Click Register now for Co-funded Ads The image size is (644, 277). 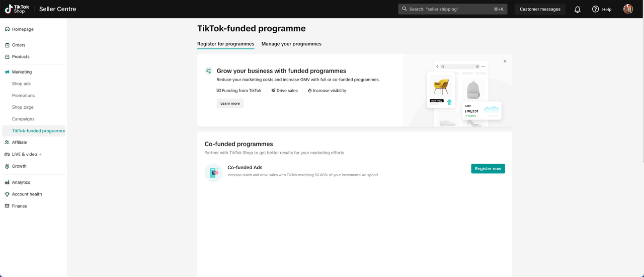point(488,169)
